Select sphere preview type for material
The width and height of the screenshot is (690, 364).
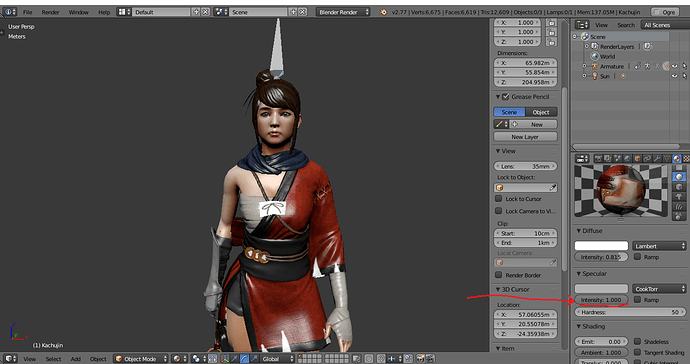point(679,177)
